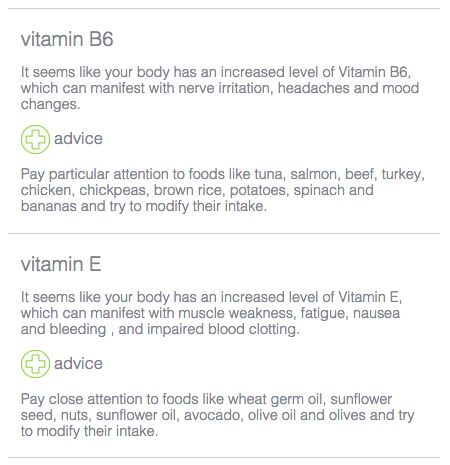Click the vitamin E increased level description
Image resolution: width=450 pixels, height=465 pixels.
point(211,313)
